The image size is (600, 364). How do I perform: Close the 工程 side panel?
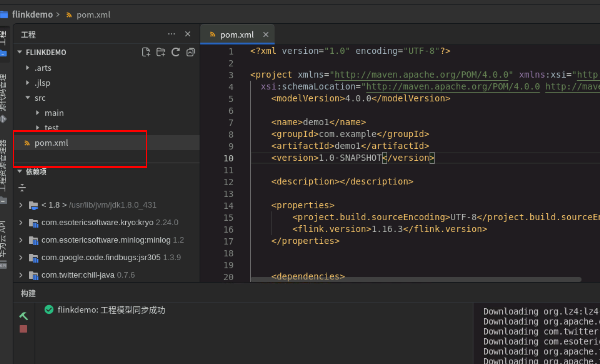tap(188, 34)
